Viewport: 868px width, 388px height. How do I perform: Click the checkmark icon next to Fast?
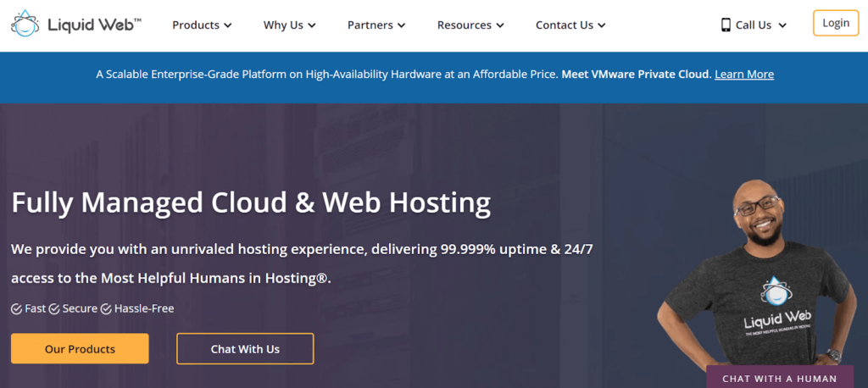click(17, 309)
